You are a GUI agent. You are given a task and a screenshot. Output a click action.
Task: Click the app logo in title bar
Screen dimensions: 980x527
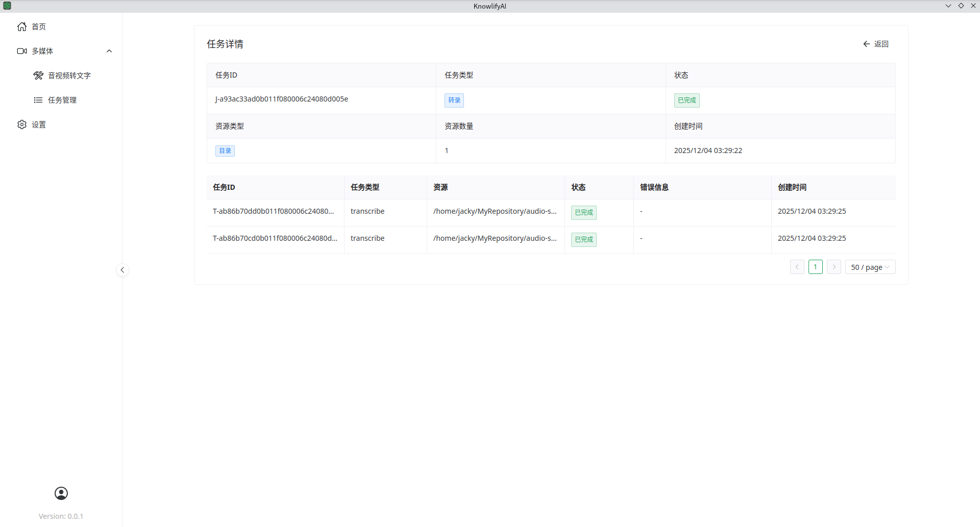click(x=7, y=6)
